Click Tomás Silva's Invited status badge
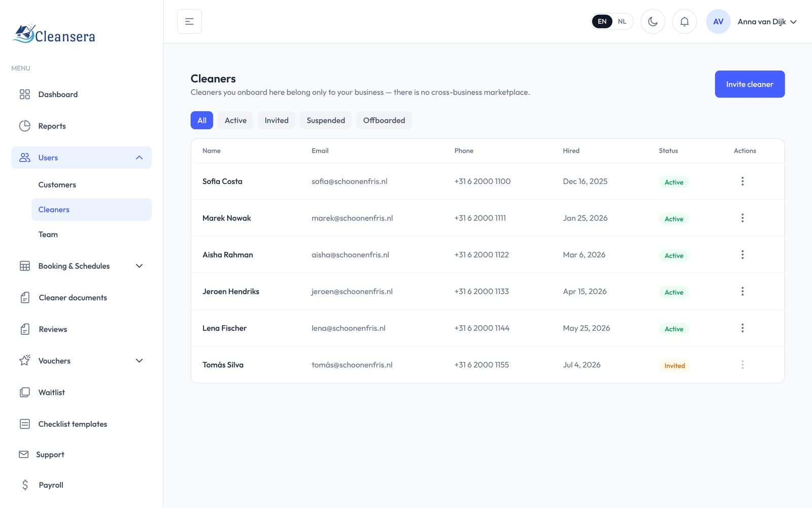Image resolution: width=812 pixels, height=508 pixels. tap(674, 366)
